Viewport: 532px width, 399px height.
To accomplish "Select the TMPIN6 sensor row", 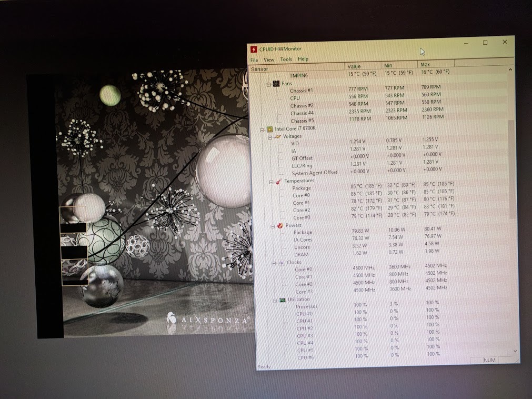I will click(378, 74).
